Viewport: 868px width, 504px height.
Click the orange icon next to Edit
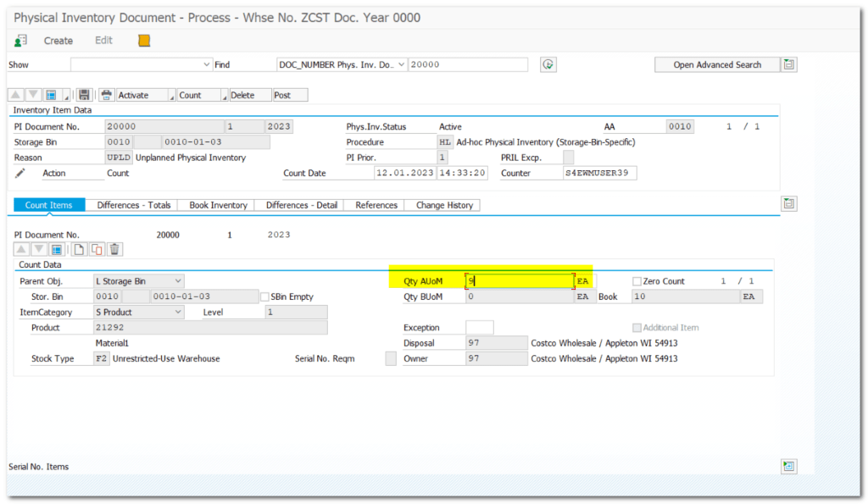[x=144, y=41]
